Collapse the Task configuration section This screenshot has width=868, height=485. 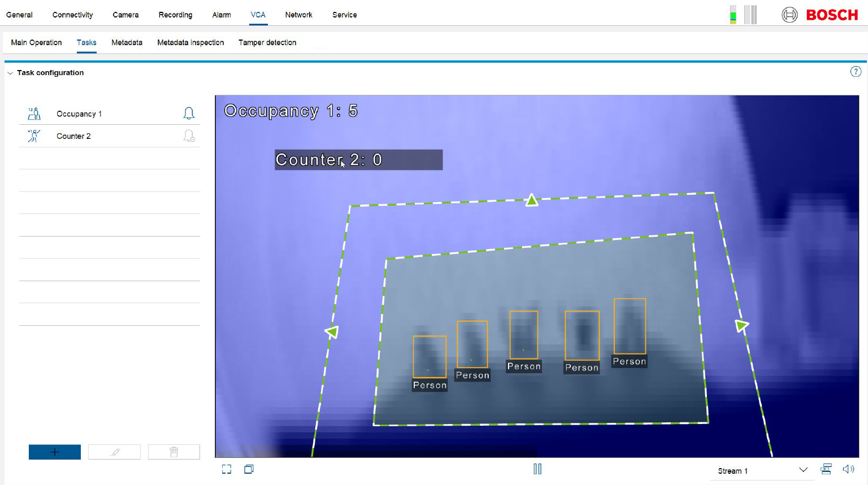coord(10,73)
